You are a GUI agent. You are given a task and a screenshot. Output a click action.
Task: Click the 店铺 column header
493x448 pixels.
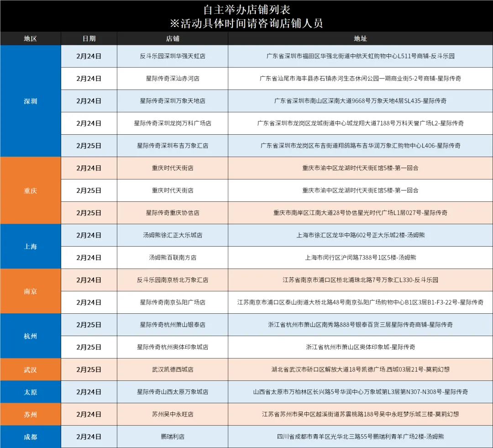point(173,39)
